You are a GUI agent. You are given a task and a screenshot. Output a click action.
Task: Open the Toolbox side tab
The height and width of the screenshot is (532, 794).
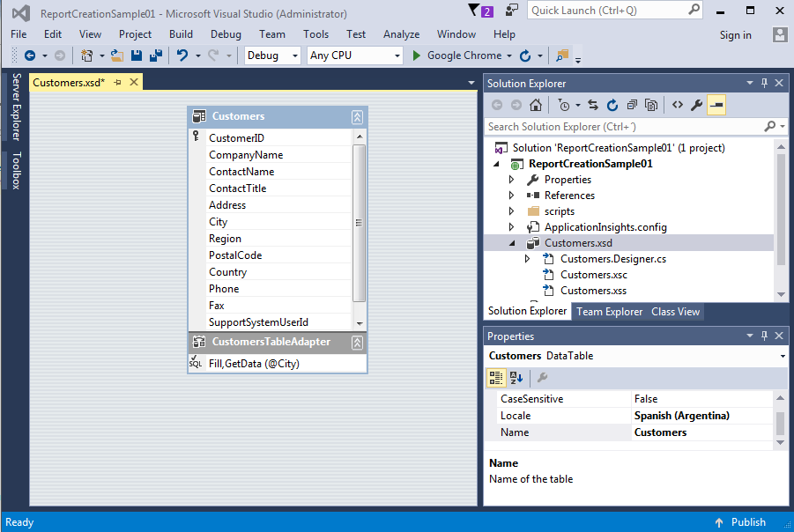coord(16,171)
